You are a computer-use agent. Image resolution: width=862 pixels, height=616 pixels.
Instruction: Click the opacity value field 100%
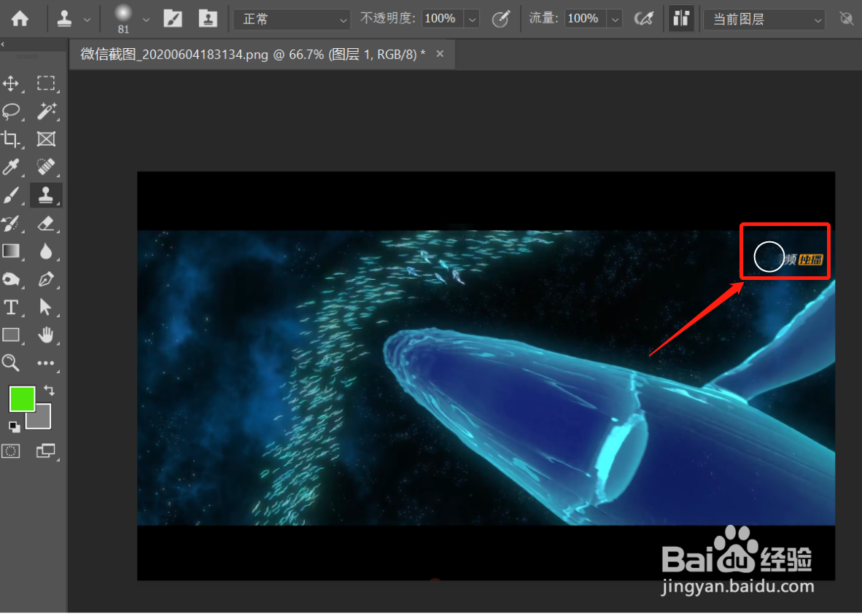coord(443,19)
